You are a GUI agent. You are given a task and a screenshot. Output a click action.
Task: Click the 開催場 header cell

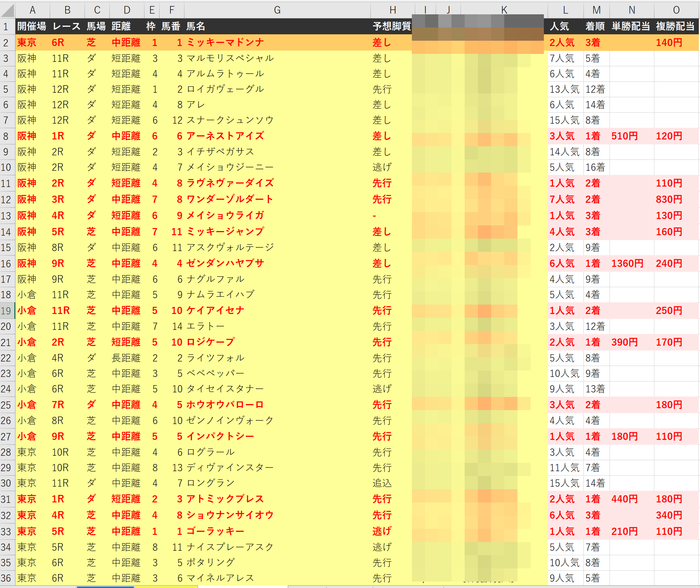tap(32, 26)
